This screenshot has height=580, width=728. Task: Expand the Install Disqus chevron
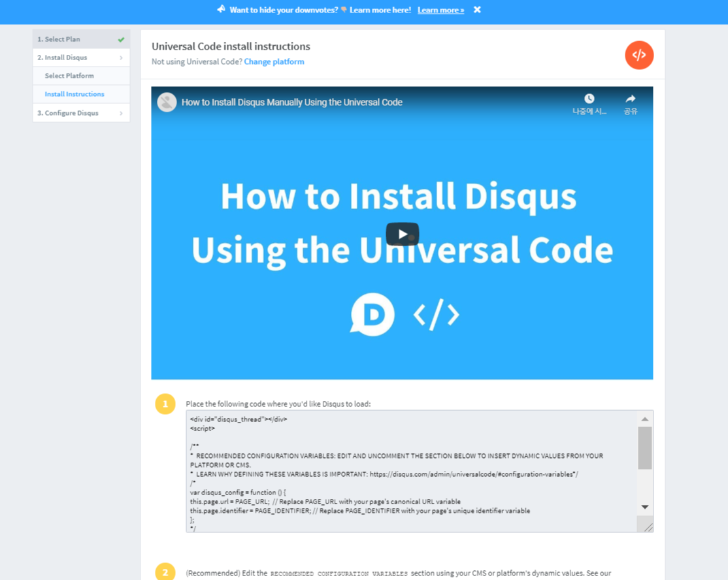click(121, 57)
